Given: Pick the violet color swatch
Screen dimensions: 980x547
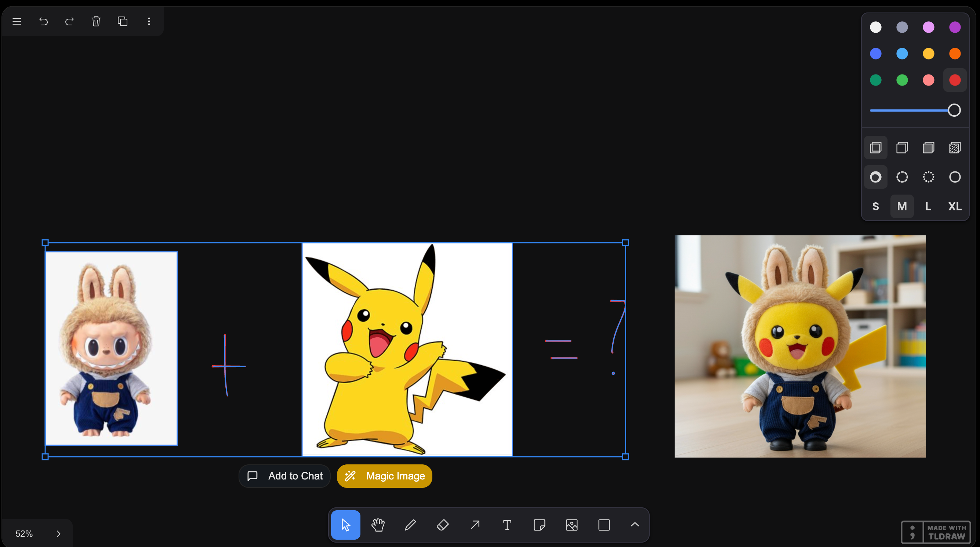Looking at the screenshot, I should click(955, 28).
